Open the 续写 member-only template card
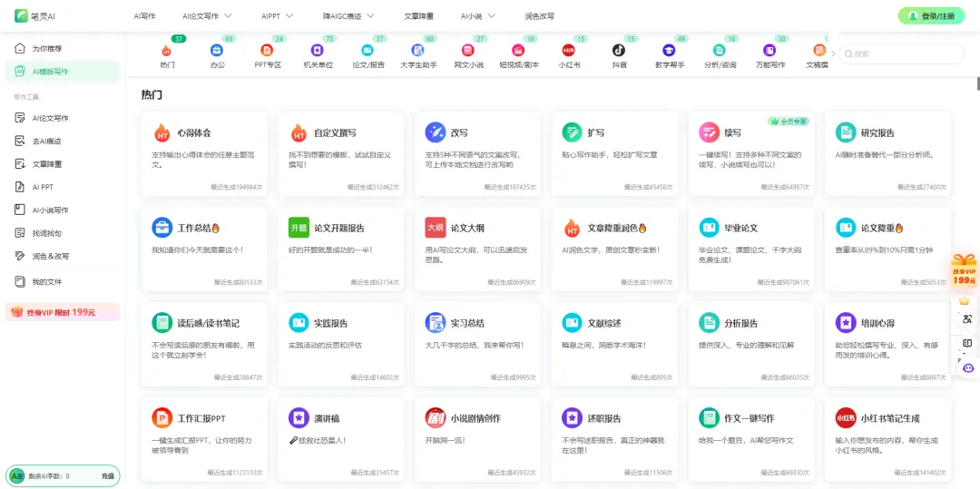Viewport: 980px width, 489px height. 751,153
